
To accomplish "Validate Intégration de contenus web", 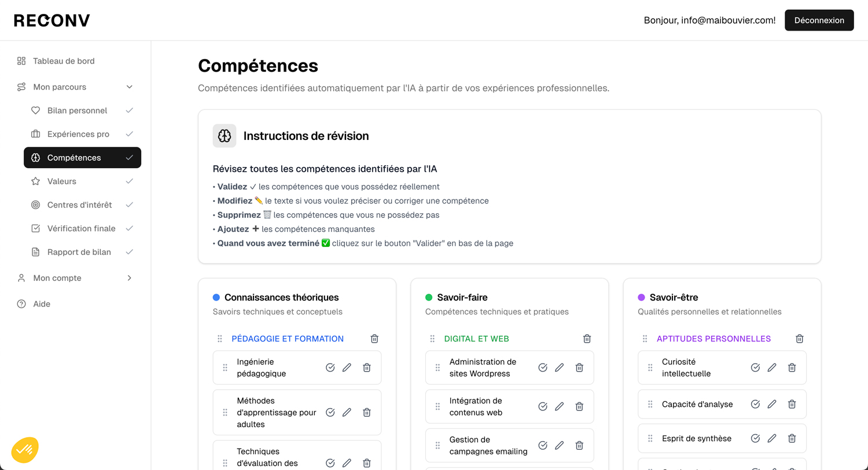I will (542, 406).
